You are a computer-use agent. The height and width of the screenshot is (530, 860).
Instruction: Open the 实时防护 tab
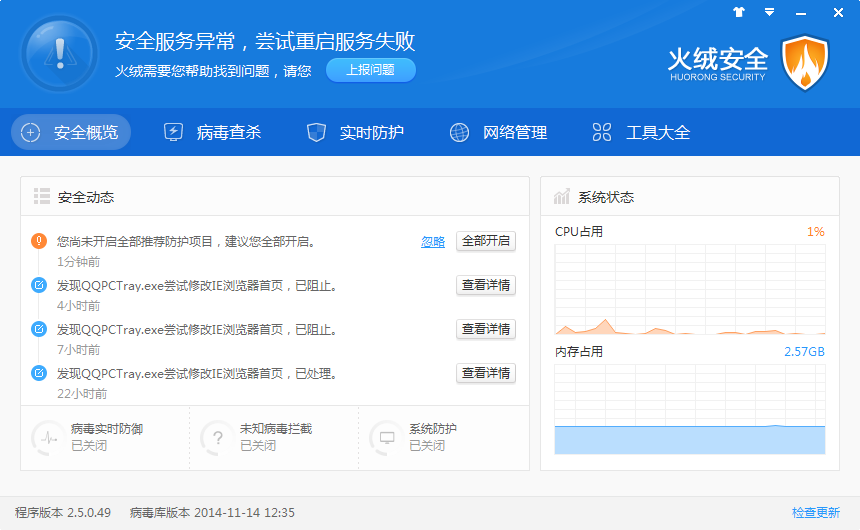[355, 132]
